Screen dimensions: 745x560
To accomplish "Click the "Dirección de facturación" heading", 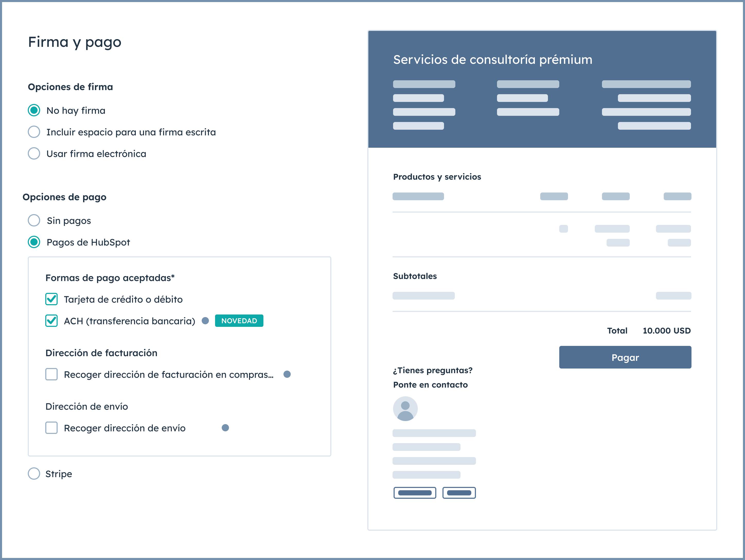I will point(101,353).
